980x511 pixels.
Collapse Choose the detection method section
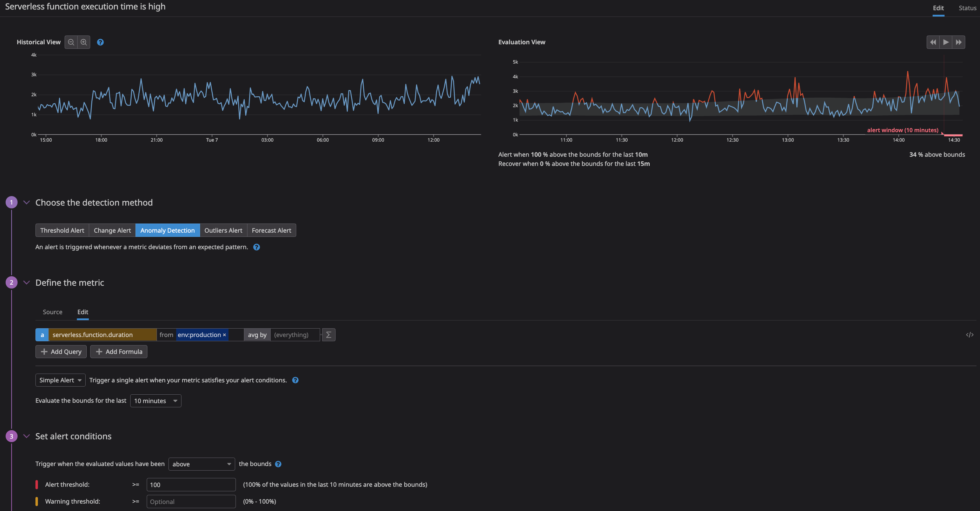pos(27,202)
